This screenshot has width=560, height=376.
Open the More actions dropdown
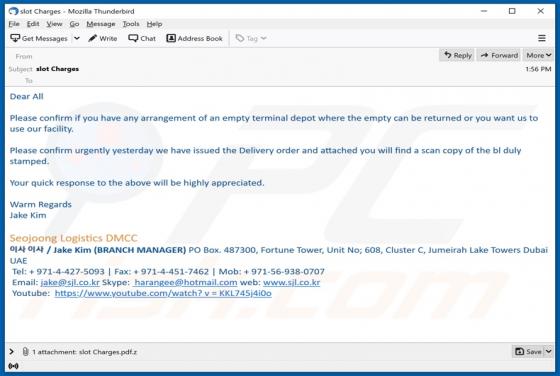coord(539,55)
